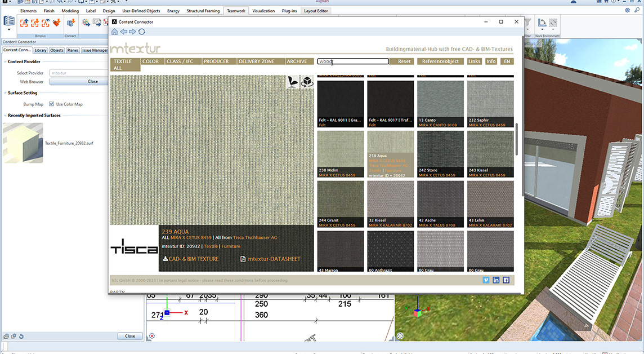Screen dimensions: 644x354
Task: Select the 242 Stone texture thumbnail
Action: click(440, 154)
